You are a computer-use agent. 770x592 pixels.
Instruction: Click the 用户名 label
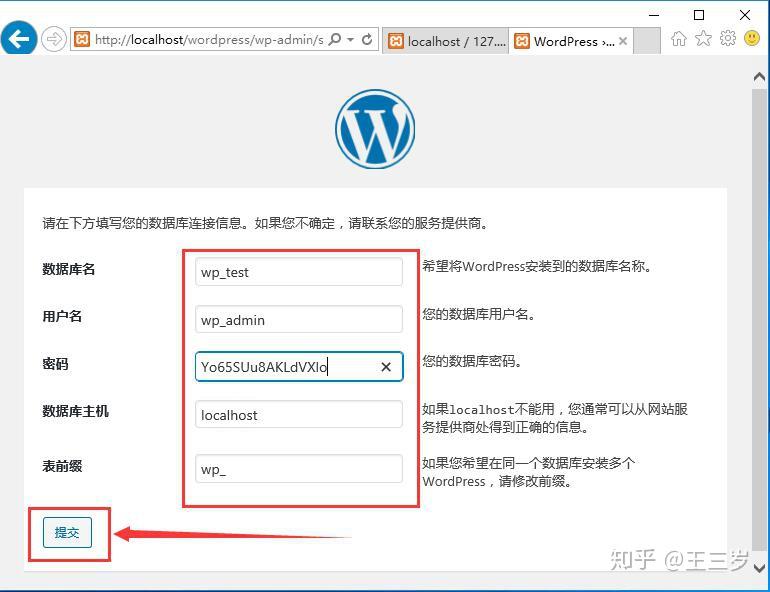point(62,316)
